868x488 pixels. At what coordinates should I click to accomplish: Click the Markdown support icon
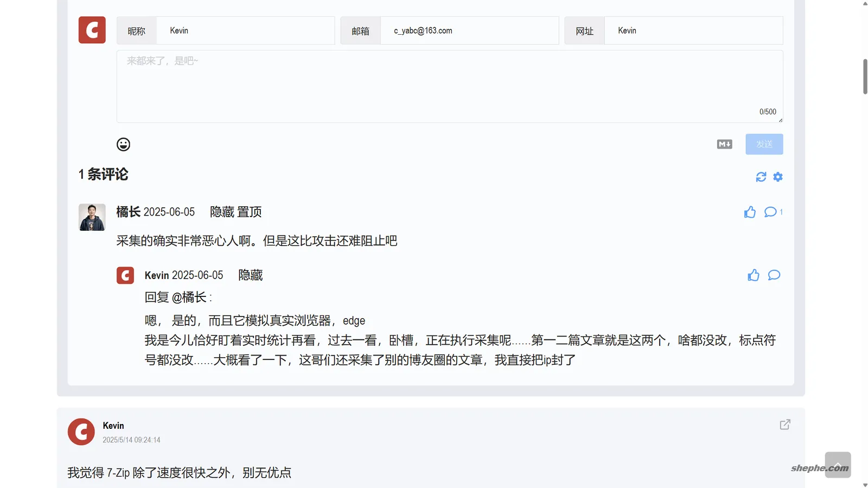click(724, 144)
